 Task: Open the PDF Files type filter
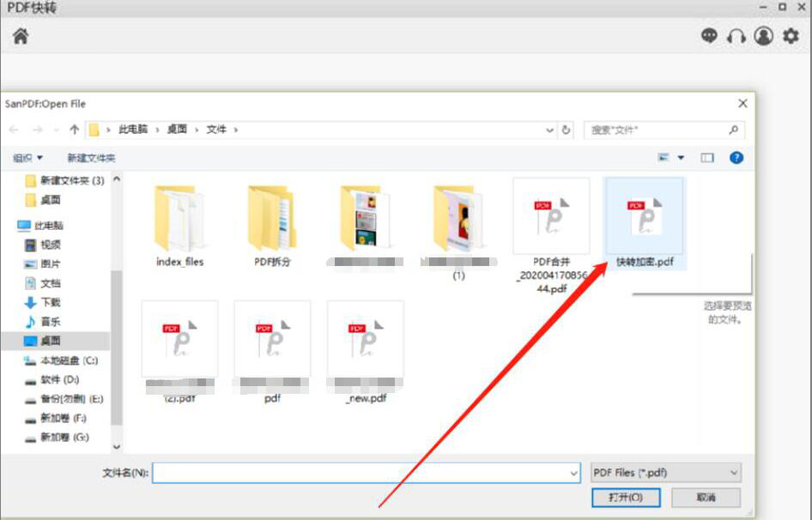pyautogui.click(x=666, y=472)
